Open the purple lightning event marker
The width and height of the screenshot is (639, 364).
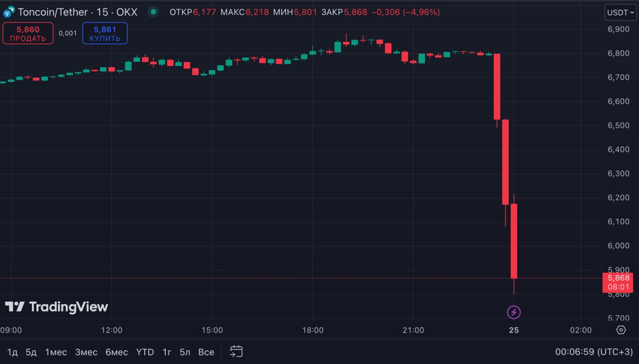[514, 313]
